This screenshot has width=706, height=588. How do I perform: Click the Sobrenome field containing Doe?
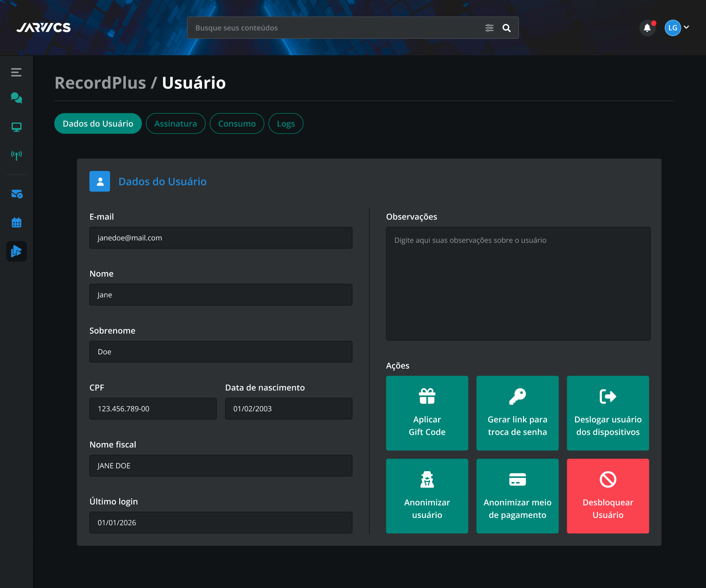[221, 352]
